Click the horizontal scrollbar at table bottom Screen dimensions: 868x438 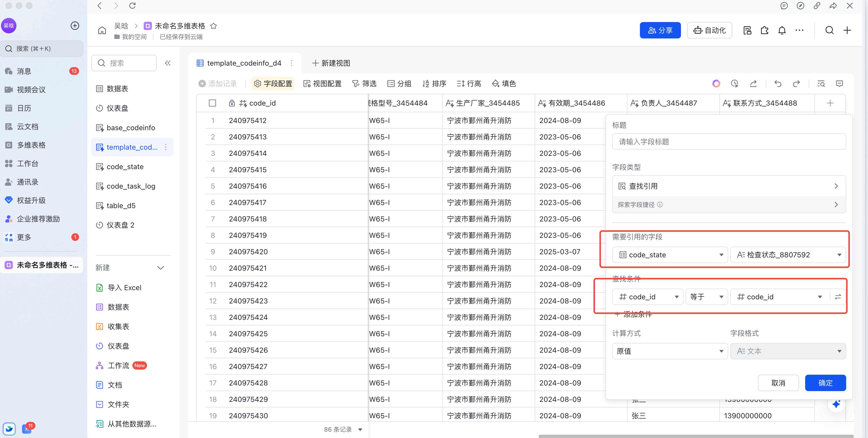coord(696,436)
